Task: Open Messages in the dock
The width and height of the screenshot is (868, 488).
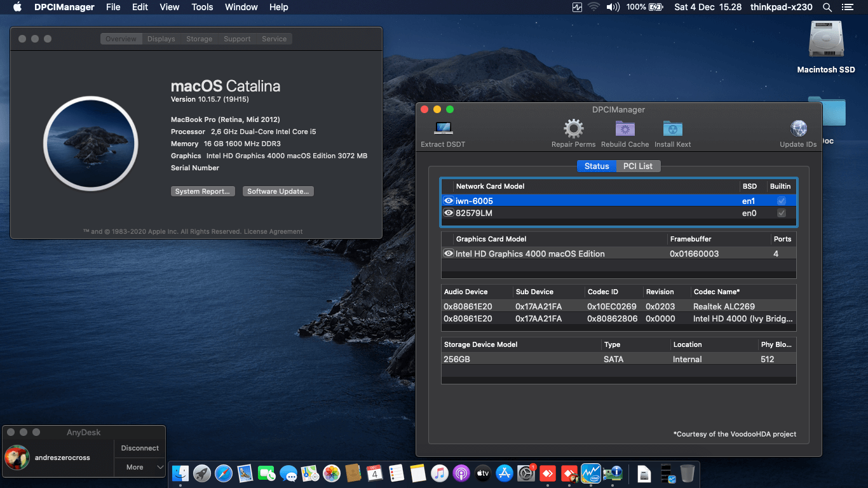Action: [x=288, y=473]
